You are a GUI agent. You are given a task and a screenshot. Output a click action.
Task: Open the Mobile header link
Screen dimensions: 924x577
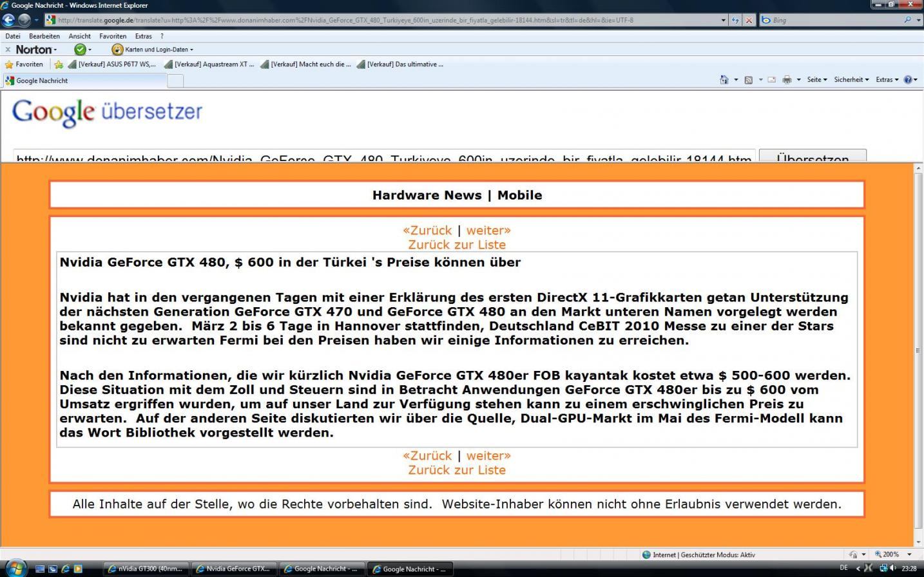click(x=519, y=195)
